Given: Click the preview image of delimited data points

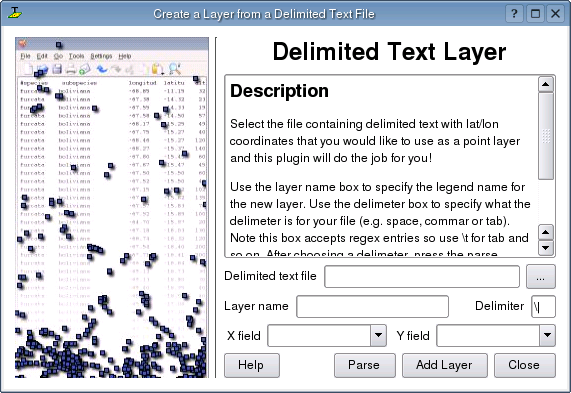Looking at the screenshot, I should pyautogui.click(x=112, y=207).
